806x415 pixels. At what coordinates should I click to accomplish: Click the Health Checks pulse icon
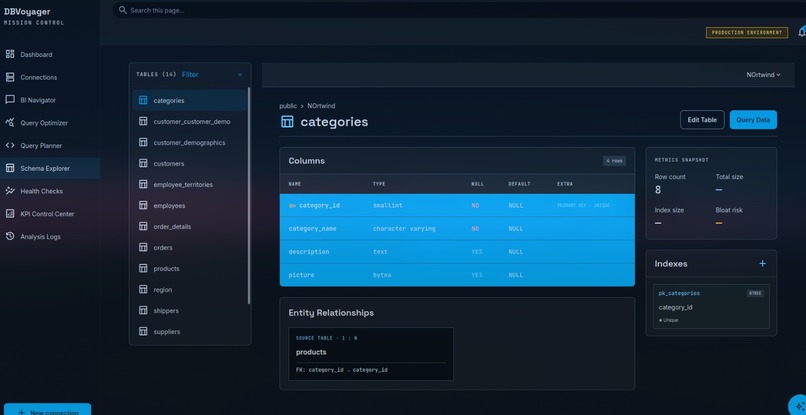coord(10,191)
